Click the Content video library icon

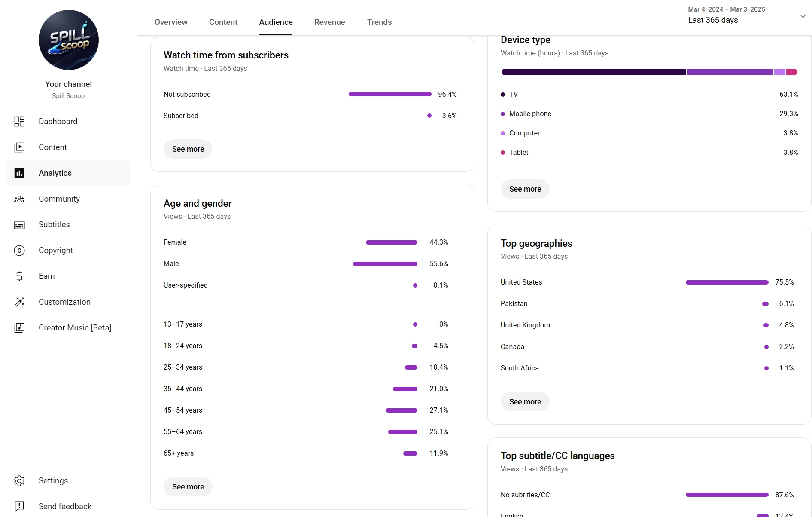click(19, 147)
